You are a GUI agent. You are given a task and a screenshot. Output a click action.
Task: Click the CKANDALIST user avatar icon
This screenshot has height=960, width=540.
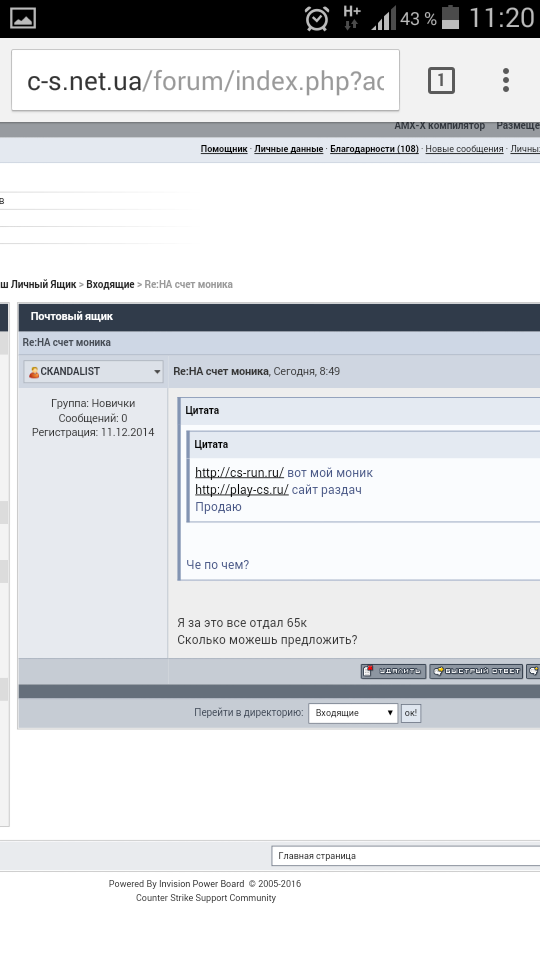click(34, 372)
